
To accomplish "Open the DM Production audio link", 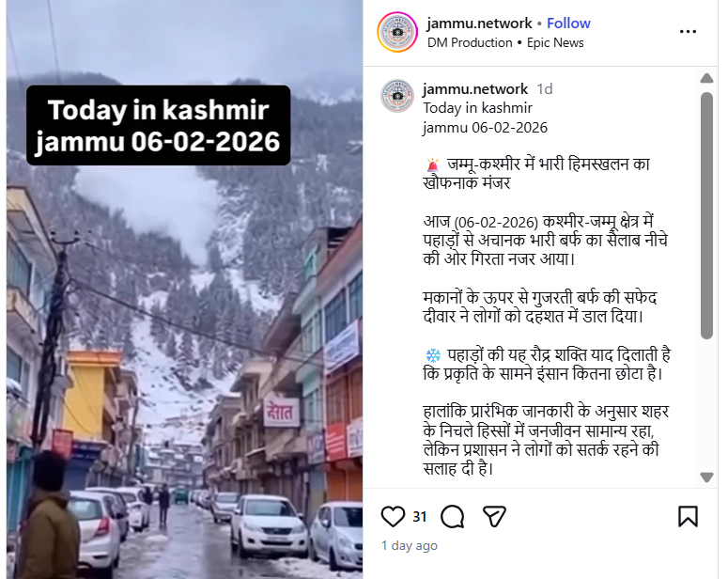I will coord(470,42).
